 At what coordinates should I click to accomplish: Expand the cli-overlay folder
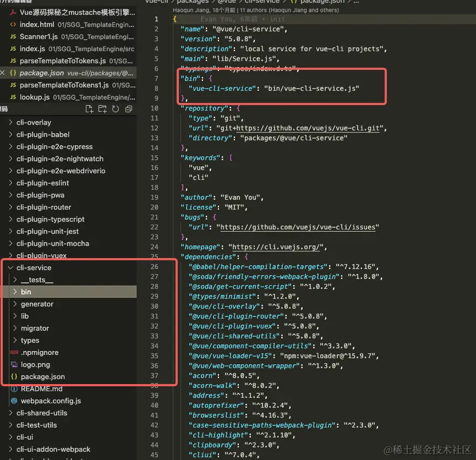68,122
